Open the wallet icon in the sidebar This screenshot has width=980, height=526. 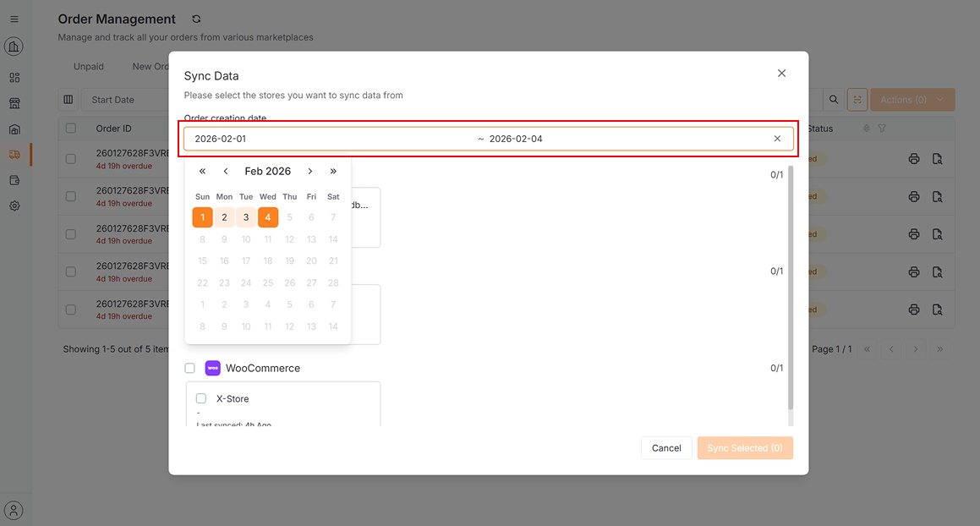(x=14, y=180)
